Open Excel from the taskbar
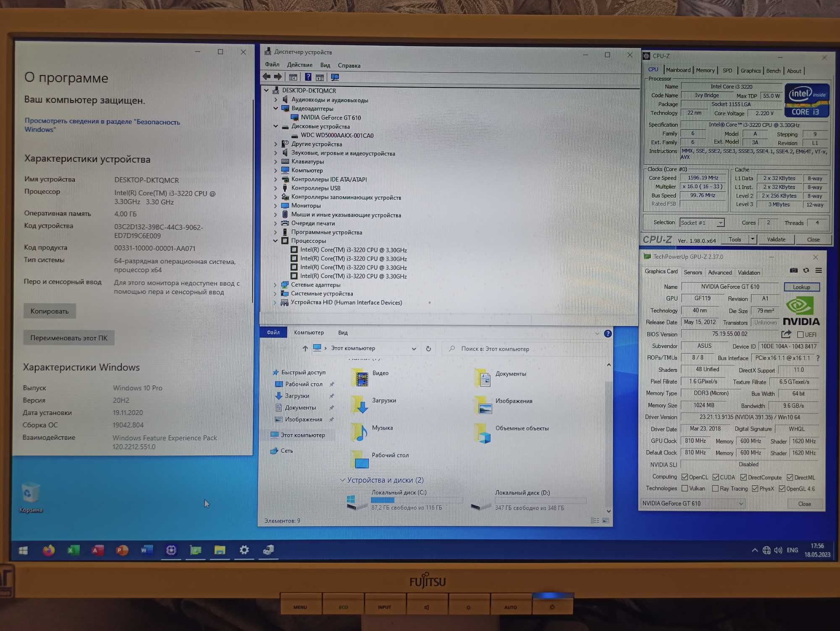Image resolution: width=840 pixels, height=631 pixels. click(x=73, y=550)
